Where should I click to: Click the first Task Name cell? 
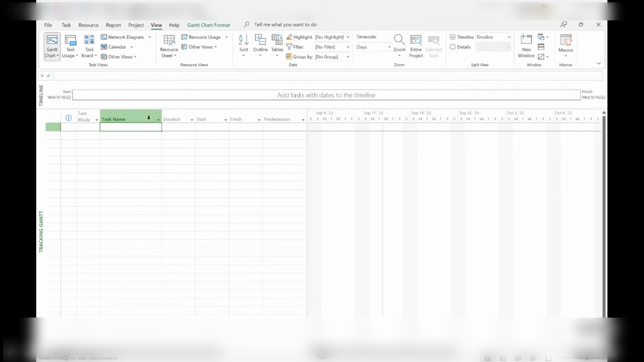tap(131, 127)
